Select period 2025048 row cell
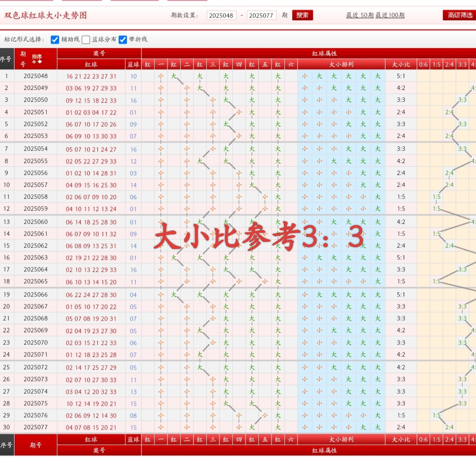The width and height of the screenshot is (476, 464). (x=36, y=76)
